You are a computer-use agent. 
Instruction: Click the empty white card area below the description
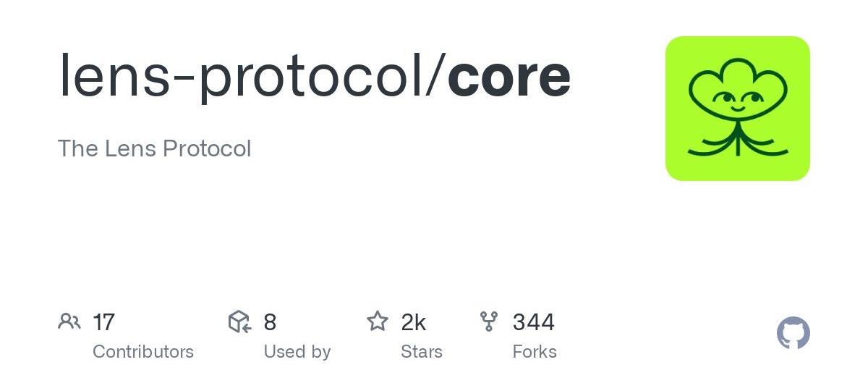(325, 232)
